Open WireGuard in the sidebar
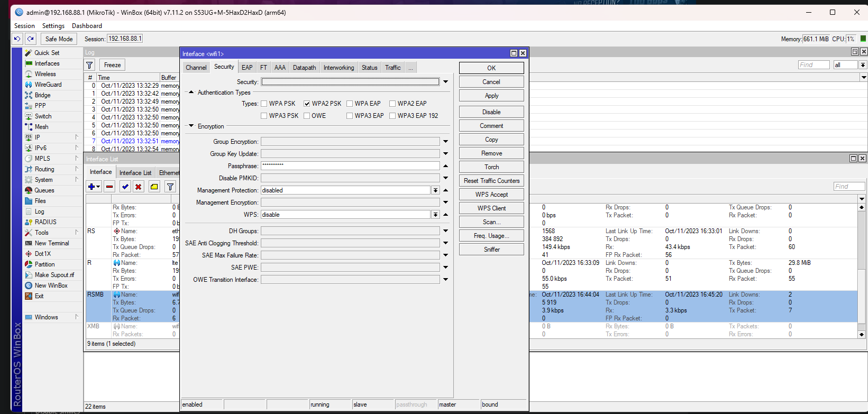The height and width of the screenshot is (414, 868). (48, 85)
